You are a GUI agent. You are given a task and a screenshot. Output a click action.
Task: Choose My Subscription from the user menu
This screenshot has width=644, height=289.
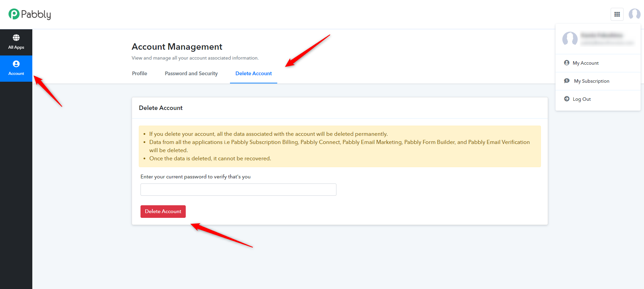598,81
